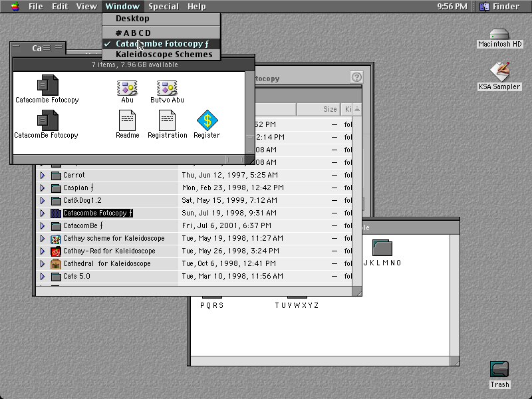The height and width of the screenshot is (399, 532).
Task: Open the Finder application menu
Action: click(x=499, y=7)
